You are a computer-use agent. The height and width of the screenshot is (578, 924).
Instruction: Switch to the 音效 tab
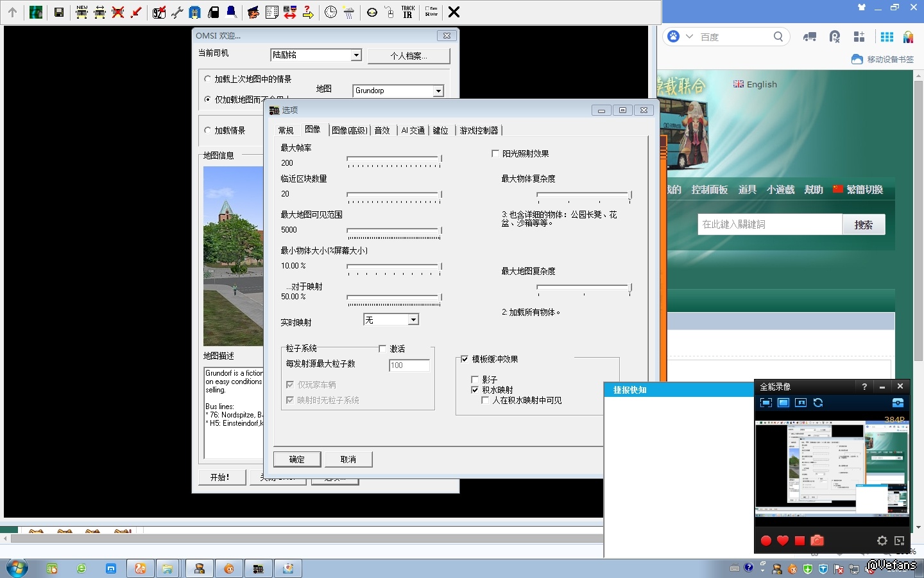pos(382,130)
